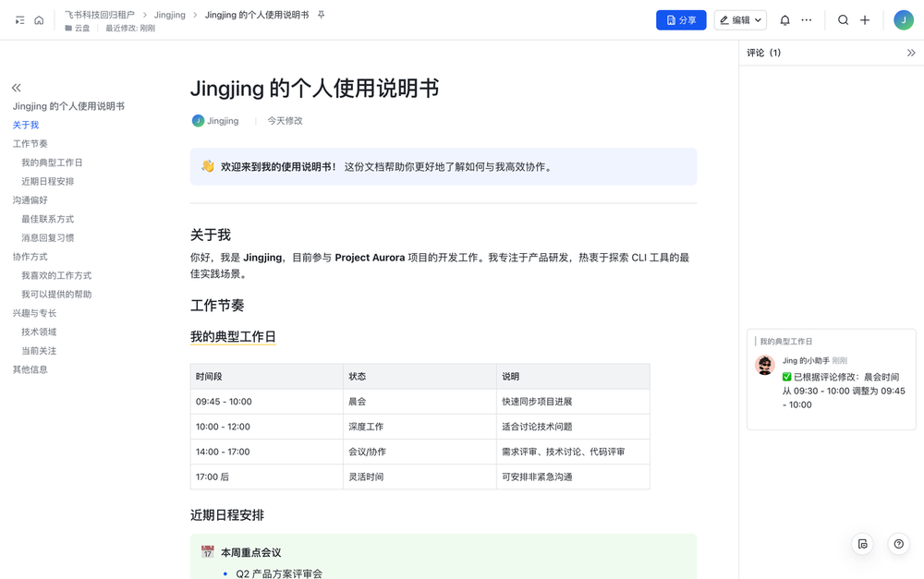
Task: Click the feedback icon at bottom right
Action: point(862,544)
